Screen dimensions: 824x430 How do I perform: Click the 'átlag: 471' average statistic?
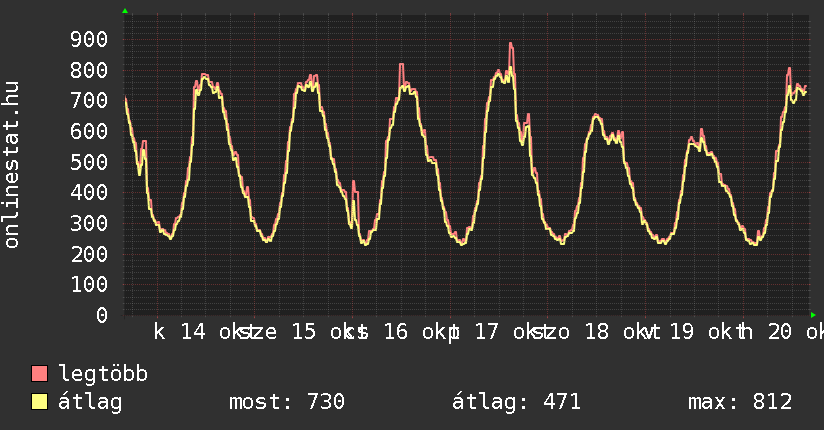pos(517,402)
